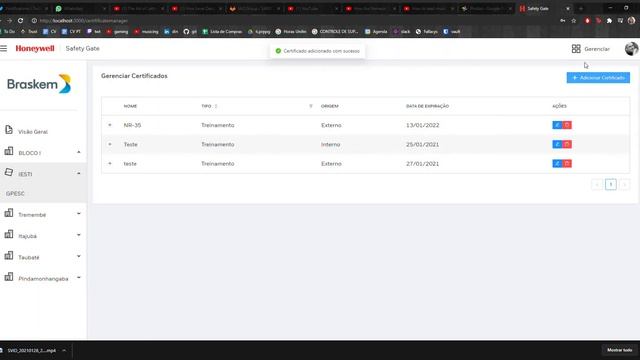Image resolution: width=640 pixels, height=360 pixels.
Task: Expand the teste 27/01/2021 table row
Action: 110,164
